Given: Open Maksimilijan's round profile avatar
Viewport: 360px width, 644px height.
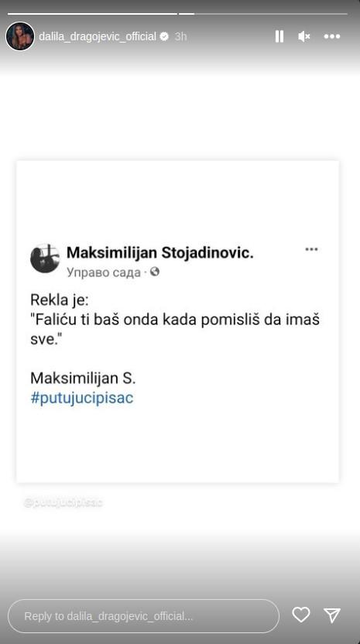Looking at the screenshot, I should [45, 258].
